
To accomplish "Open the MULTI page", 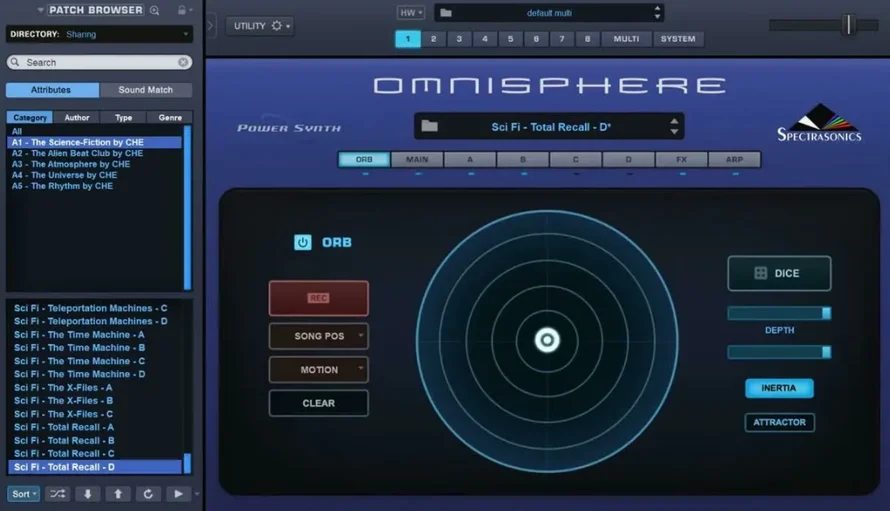I will [x=626, y=39].
